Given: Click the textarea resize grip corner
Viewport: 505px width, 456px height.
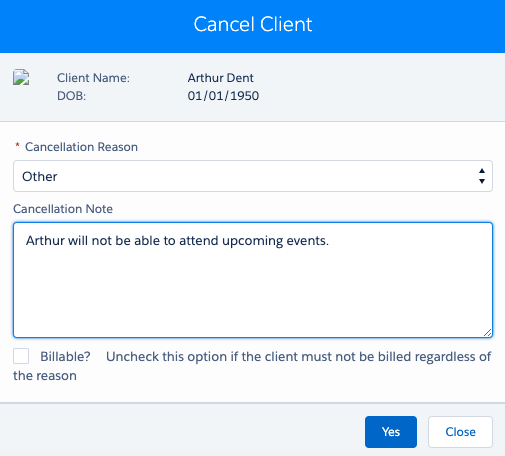Looking at the screenshot, I should (x=487, y=332).
